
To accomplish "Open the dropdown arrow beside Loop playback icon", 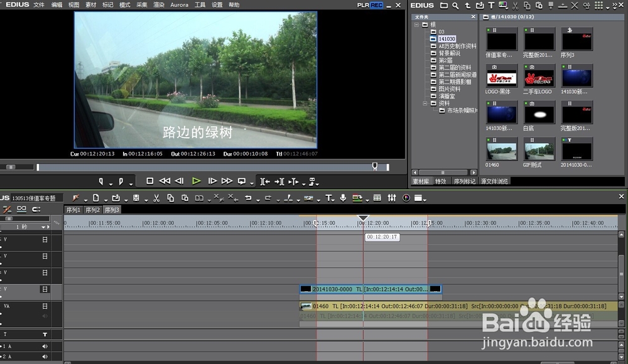I will 252,183.
